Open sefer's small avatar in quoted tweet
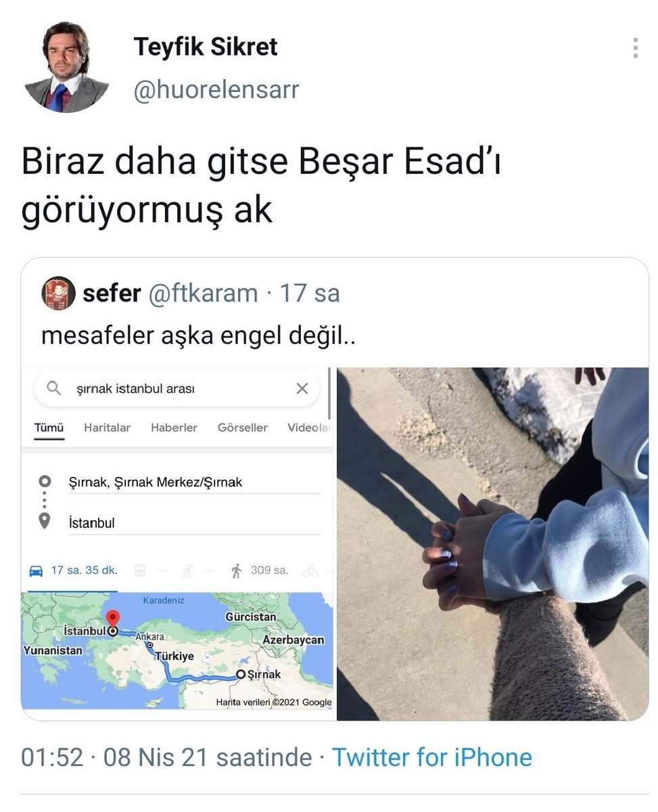 pos(59,293)
